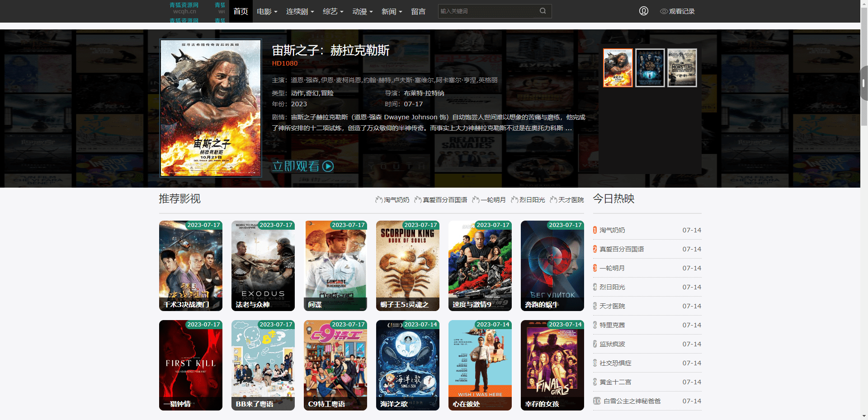Open 天才医院 in today's hot list
868x420 pixels.
(612, 306)
